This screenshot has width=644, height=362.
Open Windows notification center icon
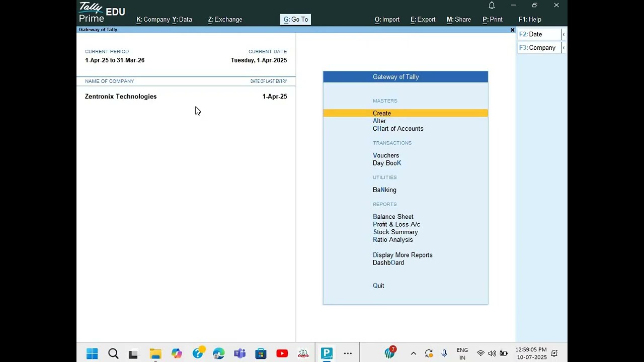(554, 354)
